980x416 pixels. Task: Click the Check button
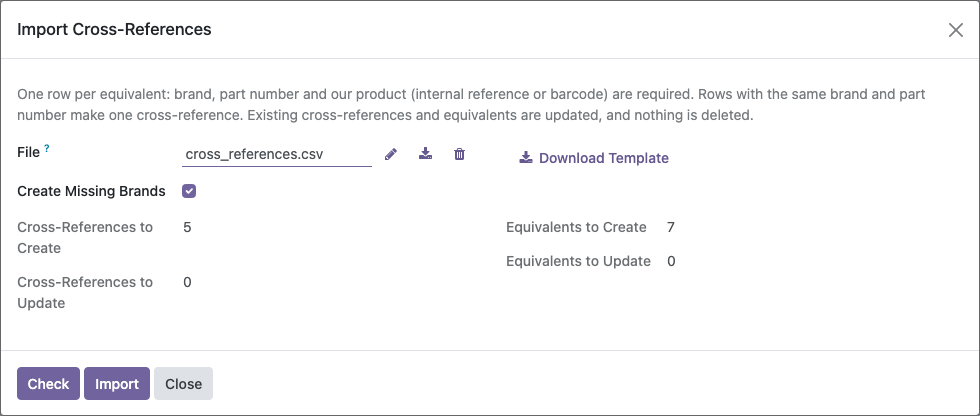pyautogui.click(x=48, y=384)
